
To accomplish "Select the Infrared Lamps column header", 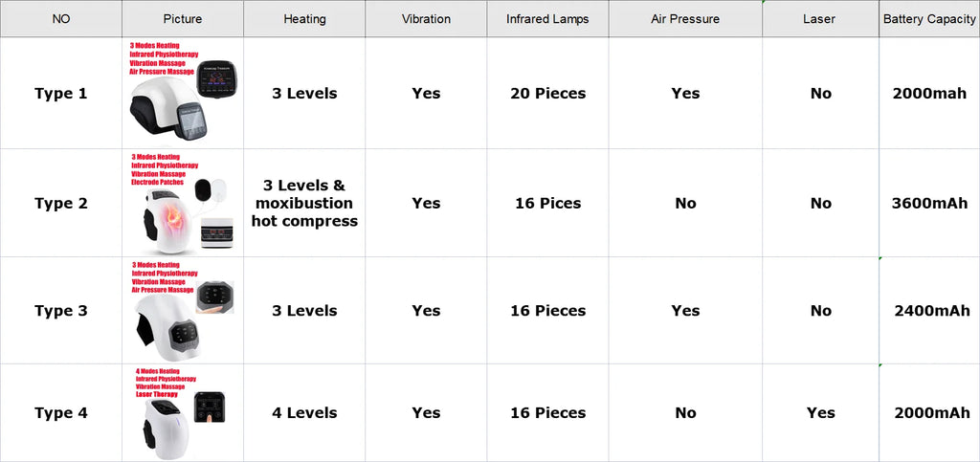I will tap(547, 19).
